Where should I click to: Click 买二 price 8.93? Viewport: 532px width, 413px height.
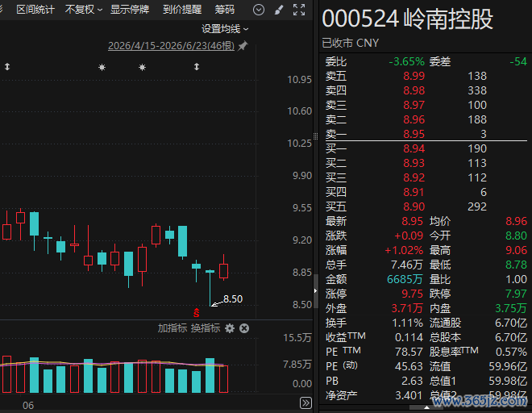[x=414, y=163]
